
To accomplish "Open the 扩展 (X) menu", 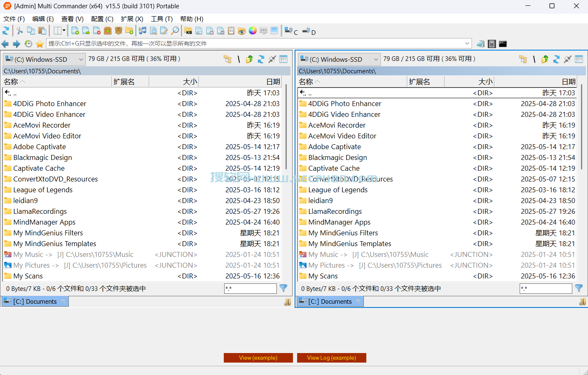I will tap(132, 19).
